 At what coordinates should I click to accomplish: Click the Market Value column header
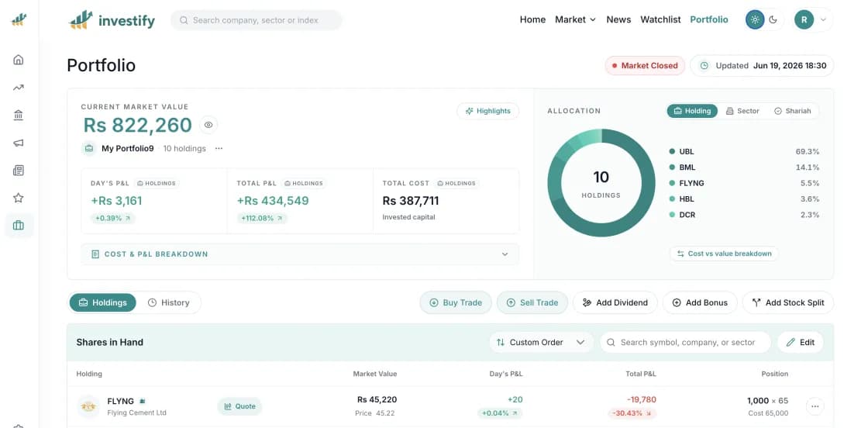pos(375,374)
